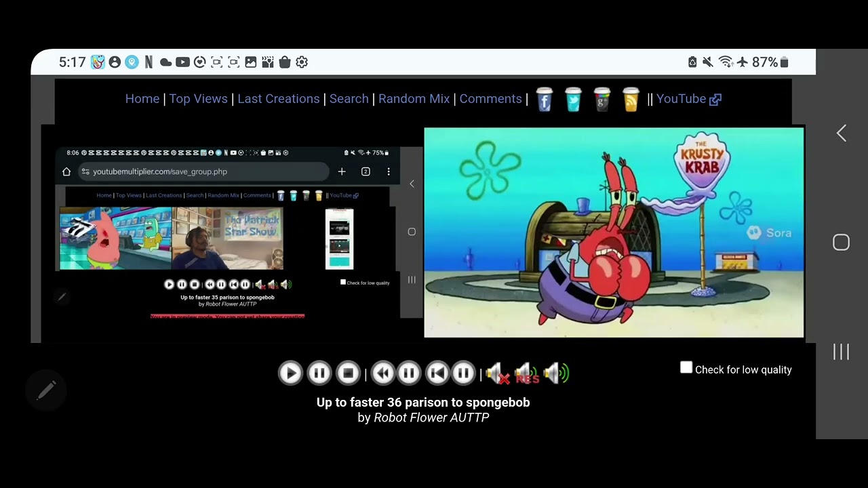Click the Google Plus coffee cup icon
Viewport: 868px width, 488px height.
pyautogui.click(x=602, y=99)
